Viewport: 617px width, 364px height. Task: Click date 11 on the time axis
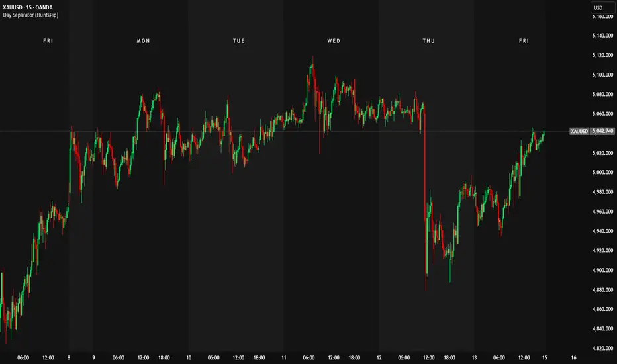[x=284, y=358]
